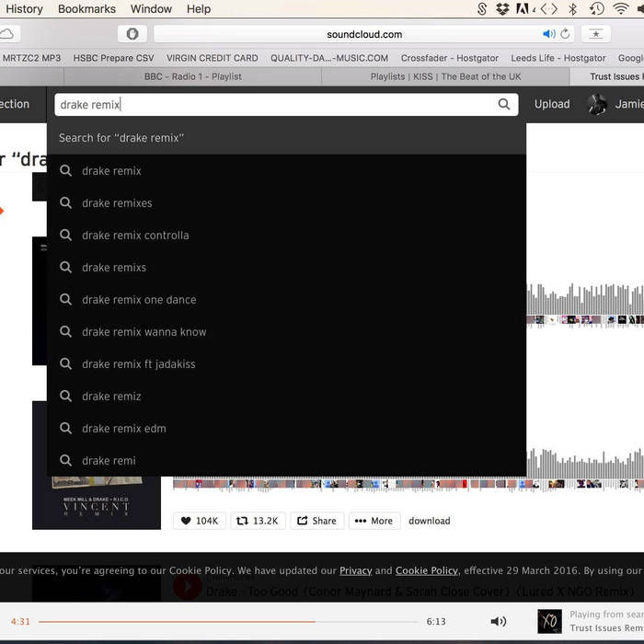The width and height of the screenshot is (644, 644).
Task: Click the Upload button in the header
Action: tap(552, 105)
